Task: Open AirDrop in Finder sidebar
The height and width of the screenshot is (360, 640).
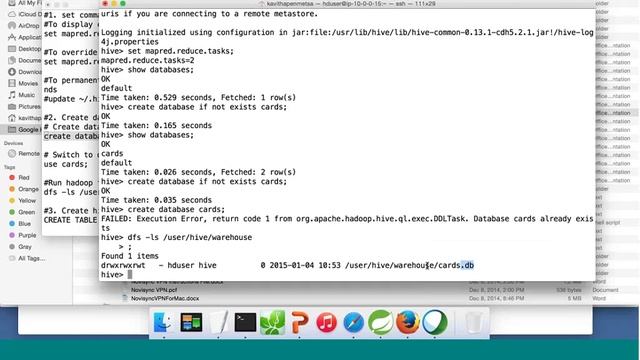Action: [x=25, y=25]
